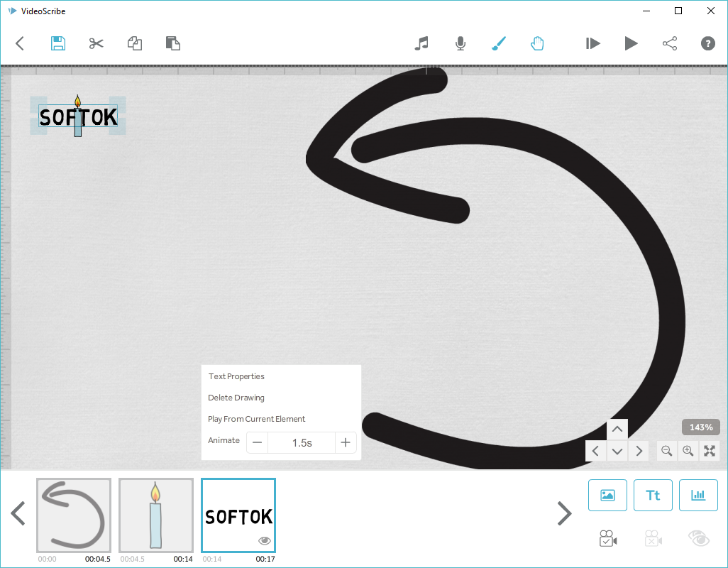This screenshot has height=568, width=728.
Task: Decrease animate time with minus button
Action: tap(258, 442)
